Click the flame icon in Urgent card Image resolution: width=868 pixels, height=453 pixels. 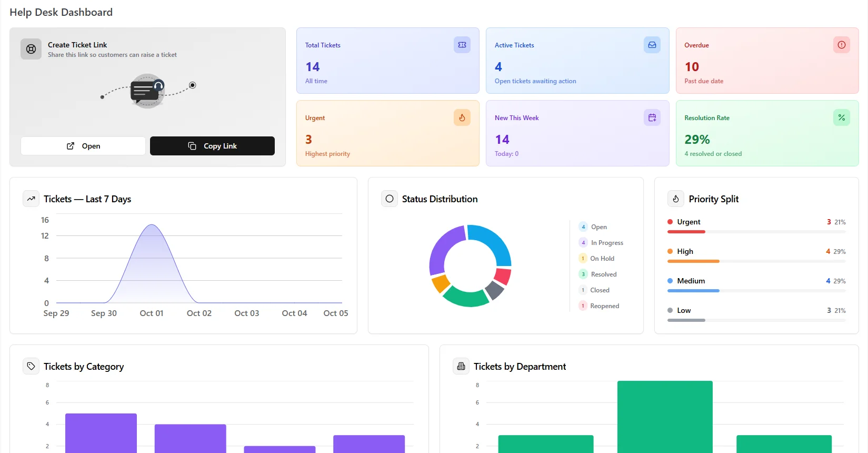pos(462,117)
